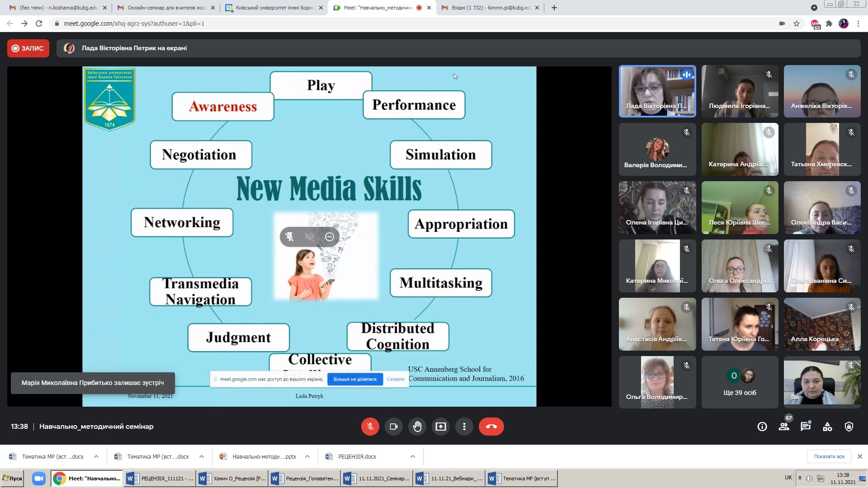This screenshot has width=868, height=488.
Task: Click 'Сховати' link in sharing bar
Action: 396,379
